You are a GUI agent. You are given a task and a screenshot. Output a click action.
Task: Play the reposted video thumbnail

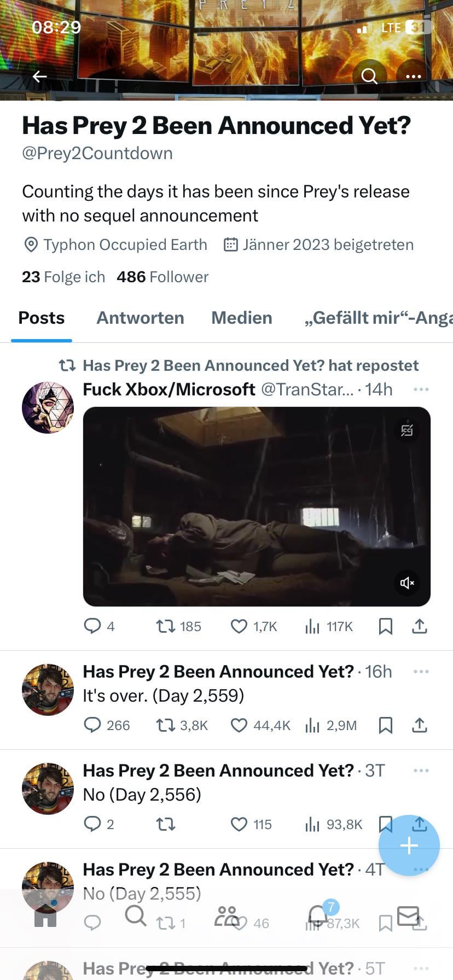[x=257, y=506]
